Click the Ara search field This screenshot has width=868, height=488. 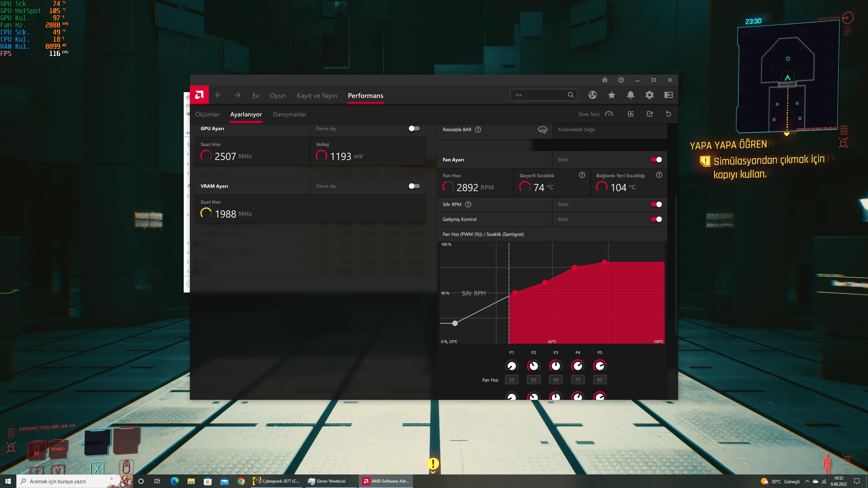pos(539,95)
